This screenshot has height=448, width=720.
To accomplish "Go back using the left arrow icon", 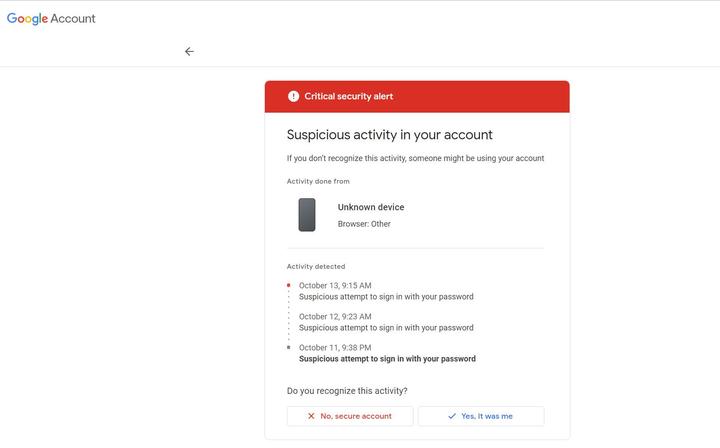I will [189, 51].
